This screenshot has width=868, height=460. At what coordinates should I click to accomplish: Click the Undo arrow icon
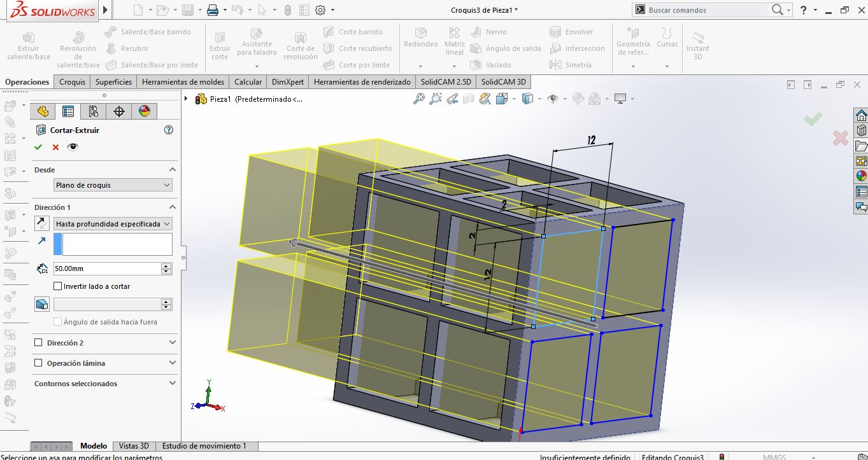point(237,10)
